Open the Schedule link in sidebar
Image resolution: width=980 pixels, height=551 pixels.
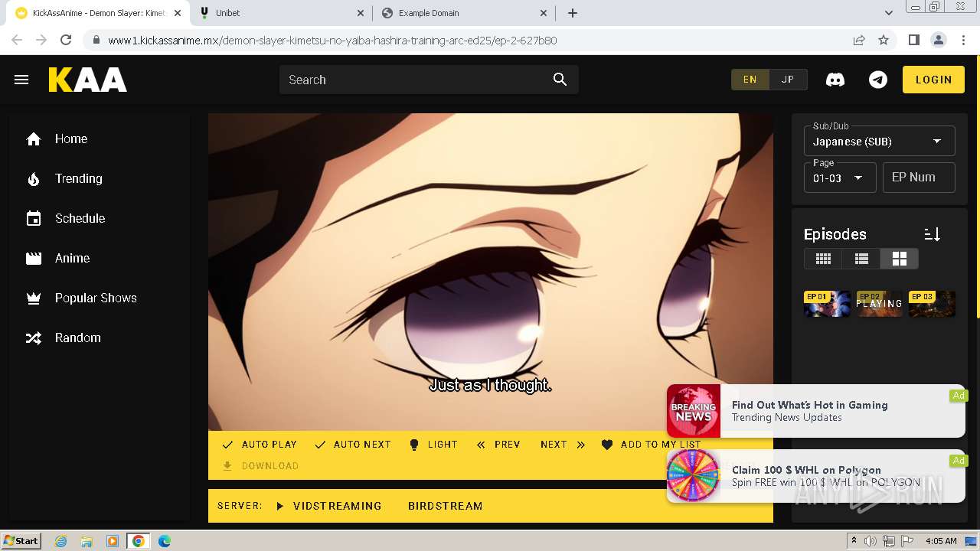[80, 219]
